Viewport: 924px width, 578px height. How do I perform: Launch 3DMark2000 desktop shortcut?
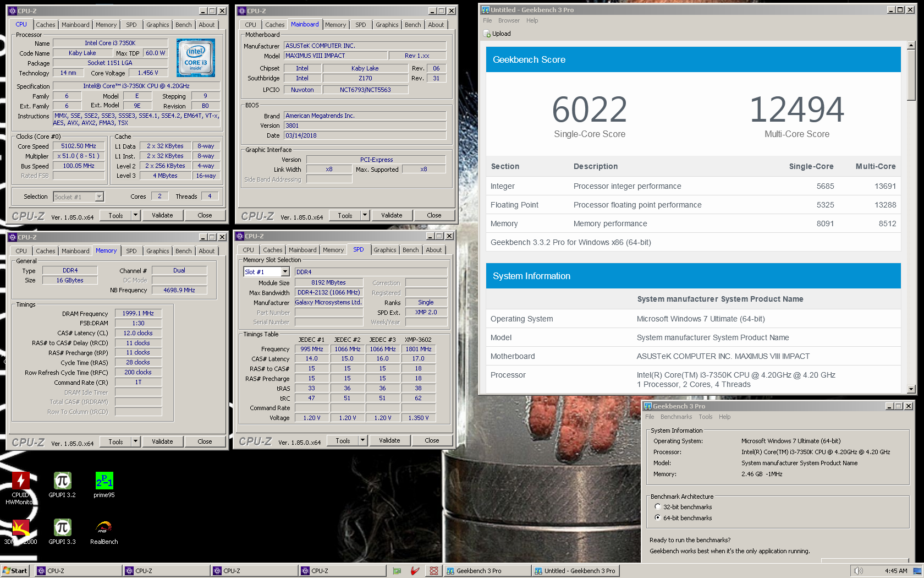click(x=20, y=532)
